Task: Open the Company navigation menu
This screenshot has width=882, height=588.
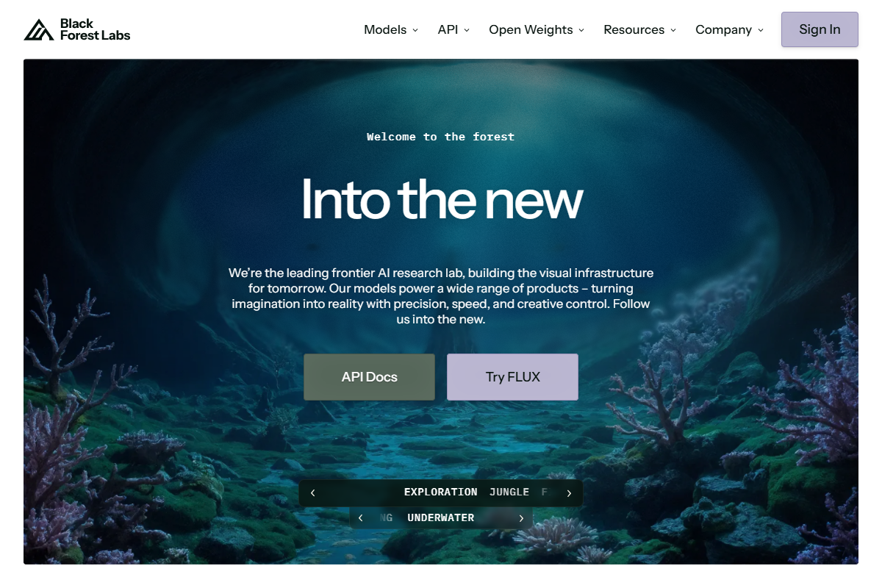Action: (730, 29)
